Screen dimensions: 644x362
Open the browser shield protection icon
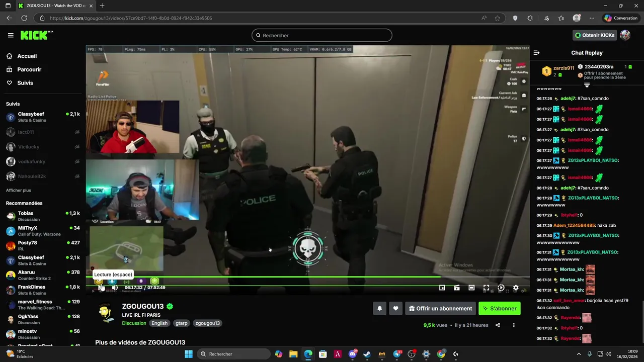click(515, 18)
